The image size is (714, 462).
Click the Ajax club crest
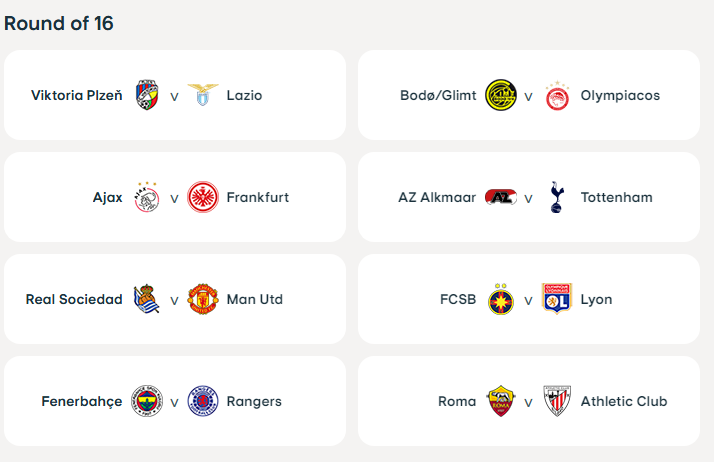point(147,198)
